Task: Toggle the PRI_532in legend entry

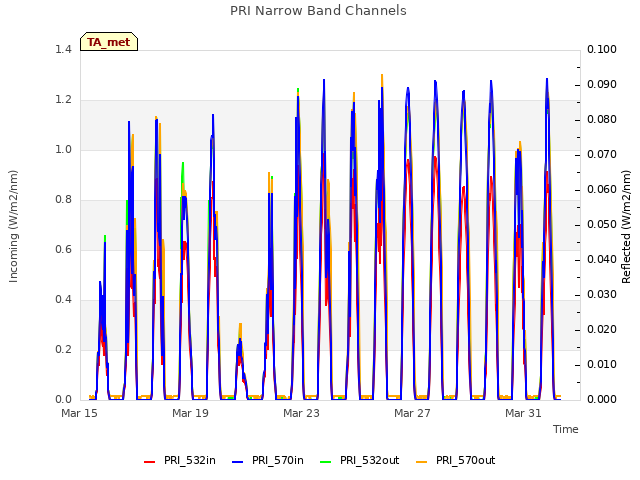Action: pos(180,460)
